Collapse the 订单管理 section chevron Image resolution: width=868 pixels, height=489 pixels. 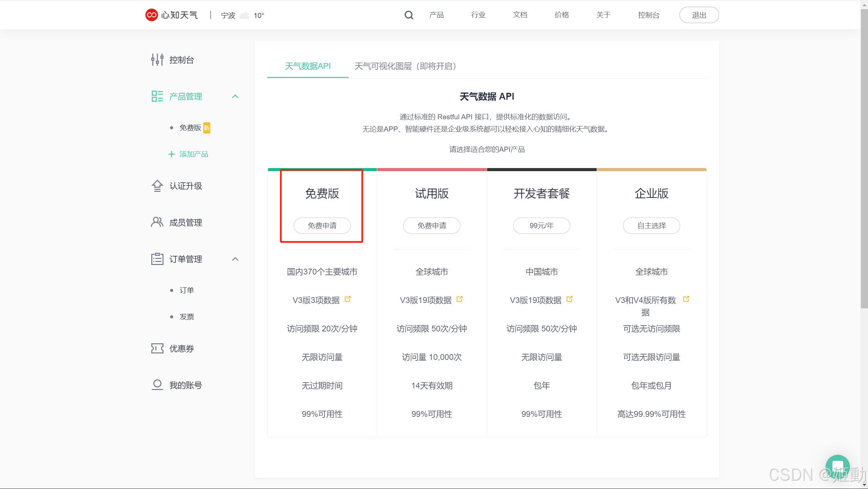pyautogui.click(x=235, y=259)
